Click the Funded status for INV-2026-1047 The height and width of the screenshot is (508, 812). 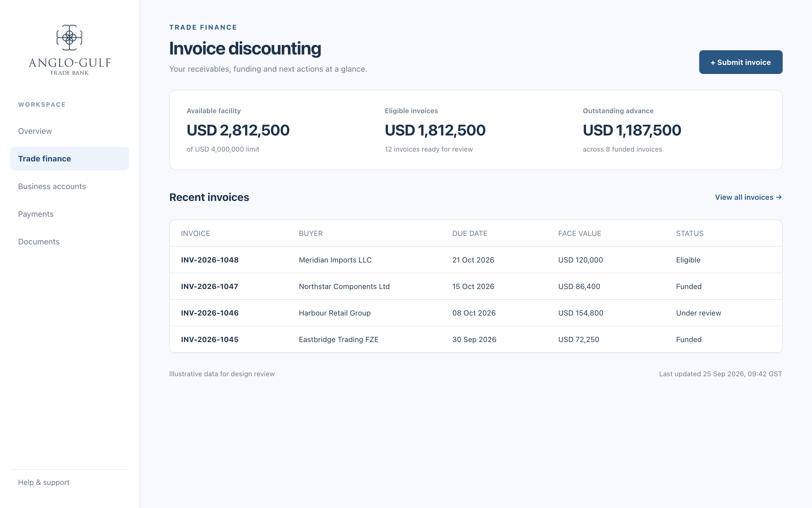pos(689,286)
